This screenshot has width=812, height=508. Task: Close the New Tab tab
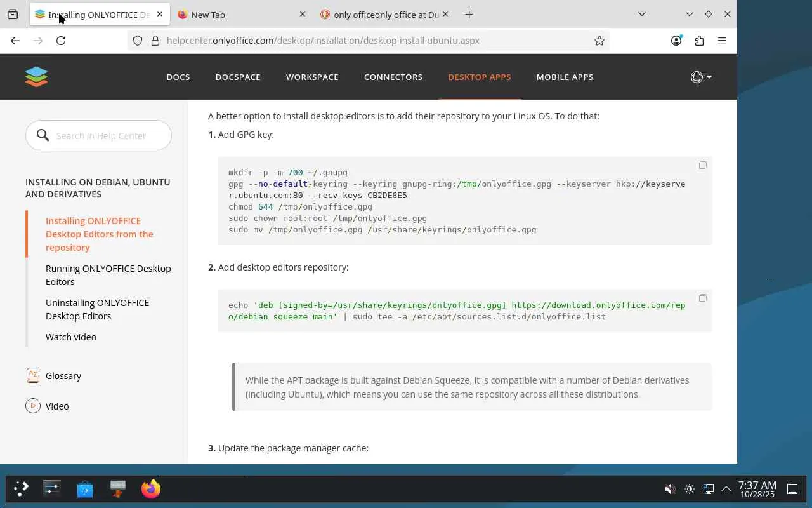[303, 14]
